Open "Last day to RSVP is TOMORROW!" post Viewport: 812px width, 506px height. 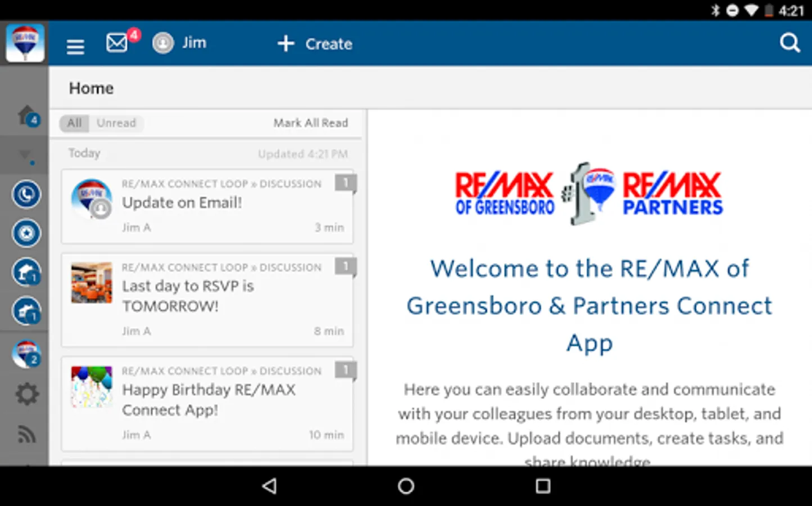tap(207, 300)
